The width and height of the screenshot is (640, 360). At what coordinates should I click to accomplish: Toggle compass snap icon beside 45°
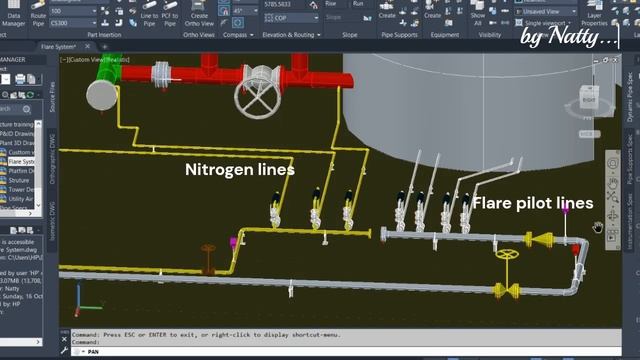click(x=224, y=11)
